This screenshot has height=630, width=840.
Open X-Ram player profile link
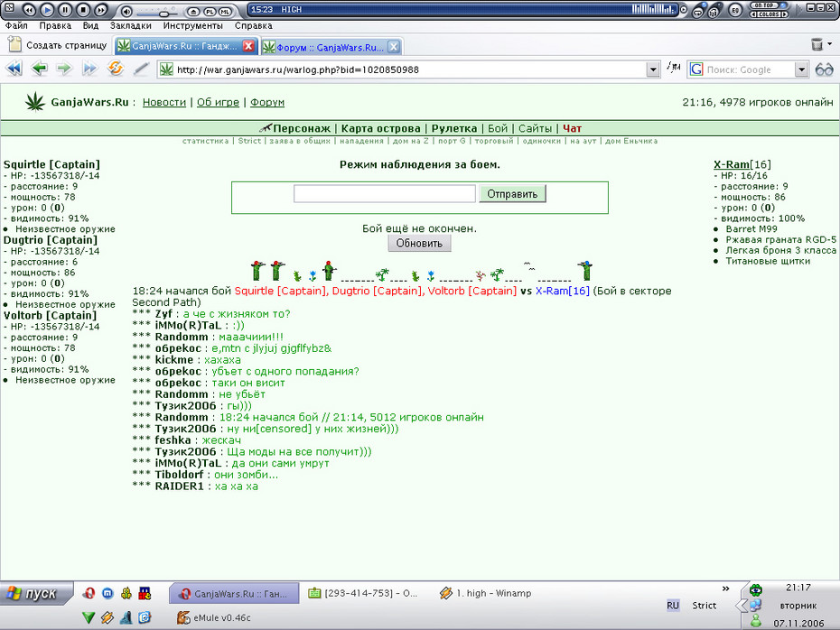click(x=732, y=164)
